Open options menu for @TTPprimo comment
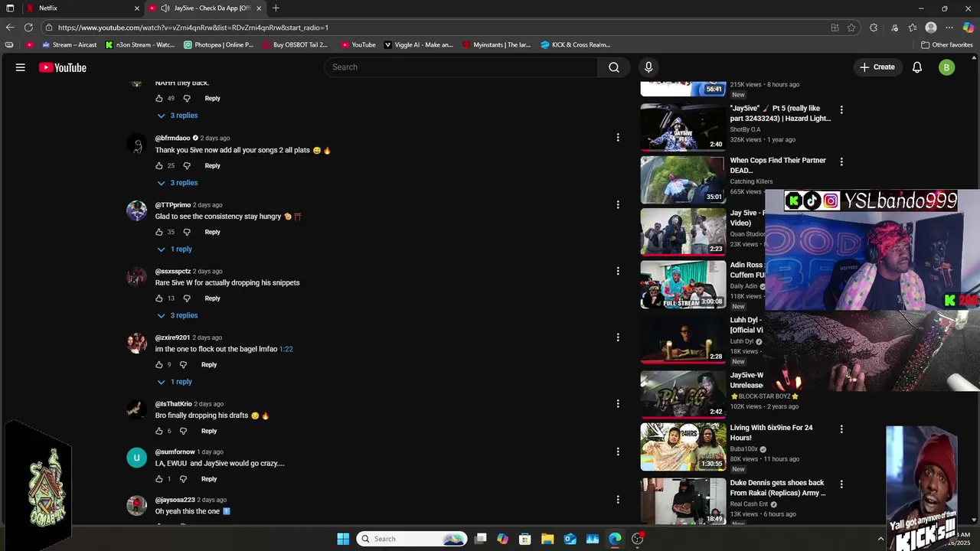 618,204
